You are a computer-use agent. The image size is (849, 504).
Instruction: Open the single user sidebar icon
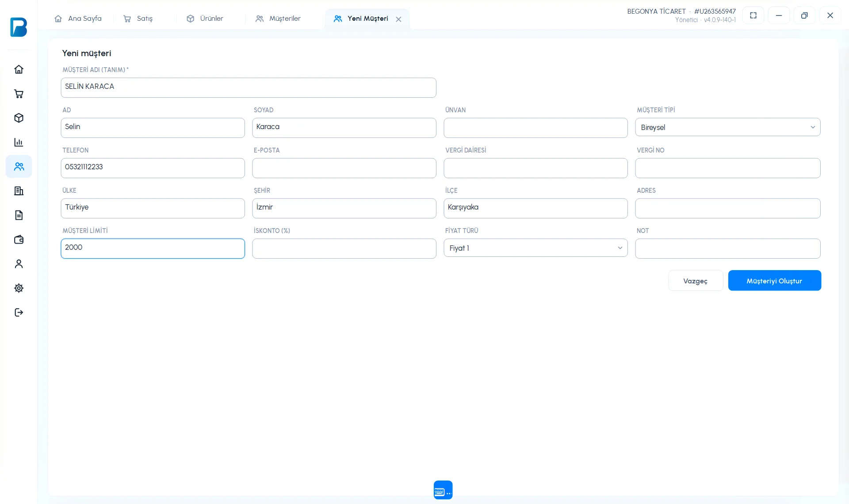[x=19, y=264]
